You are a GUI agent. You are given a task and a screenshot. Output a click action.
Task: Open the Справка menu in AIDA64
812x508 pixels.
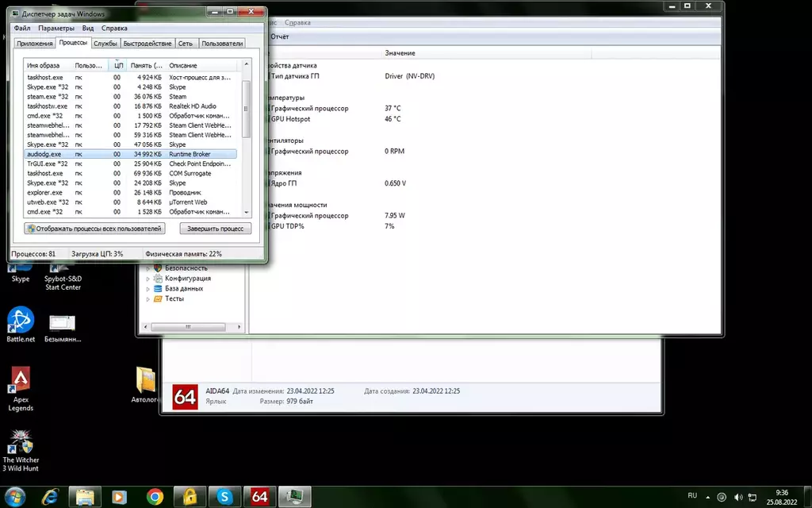click(297, 22)
